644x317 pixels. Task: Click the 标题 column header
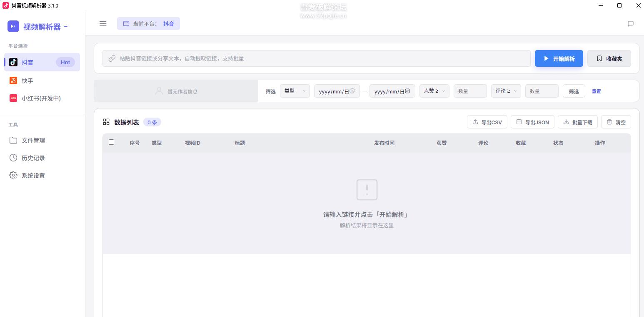(240, 143)
